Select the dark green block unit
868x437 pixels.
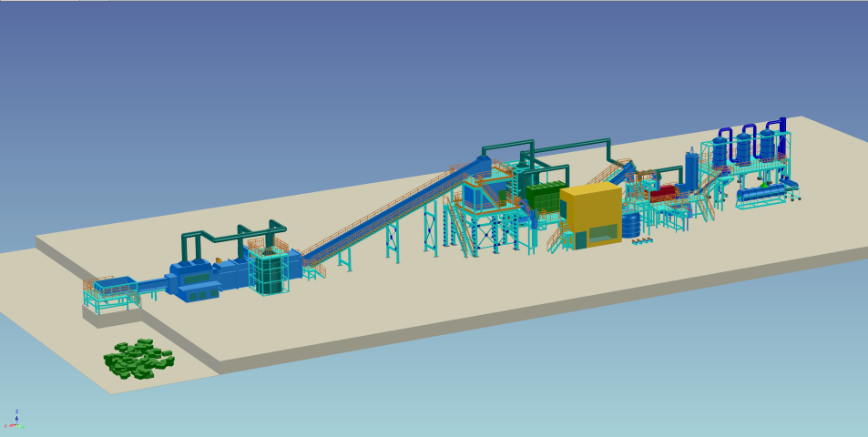click(x=546, y=198)
